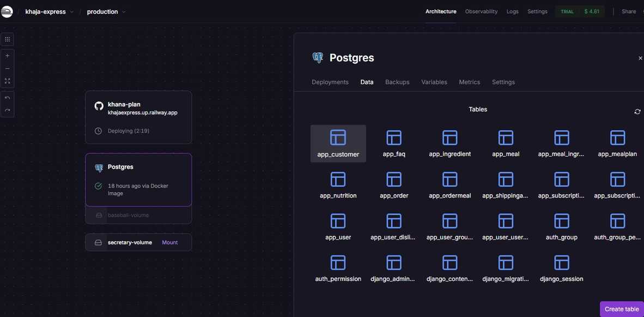Open the app_customer table icon
This screenshot has height=317, width=644.
(338, 137)
